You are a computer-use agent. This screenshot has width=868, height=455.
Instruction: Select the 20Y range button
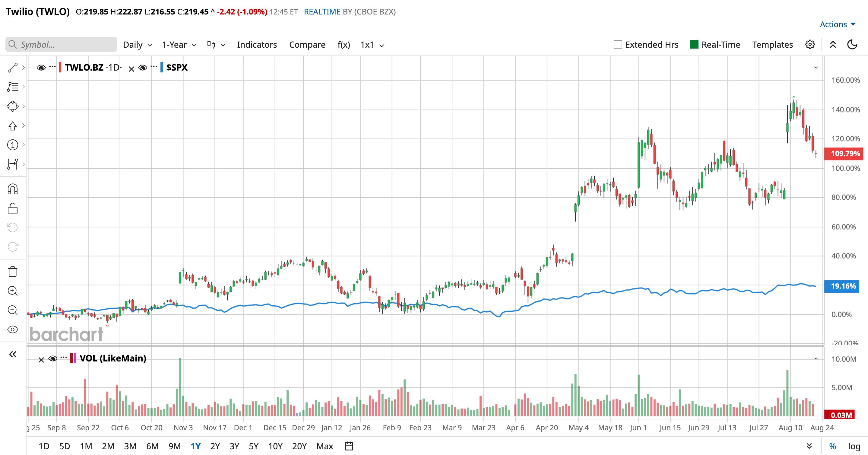(299, 446)
